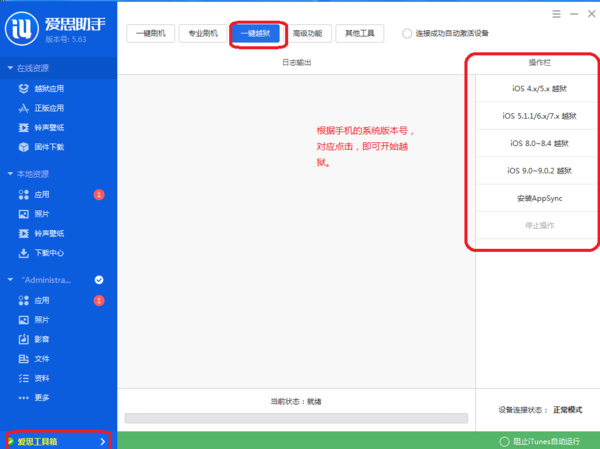Open hamburger menu icon at top right
This screenshot has width=600, height=449.
[x=556, y=14]
